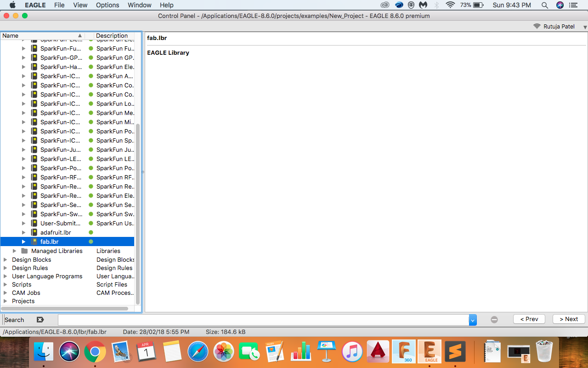
Task: Click the Creative Cloud menu bar icon
Action: 385,5
